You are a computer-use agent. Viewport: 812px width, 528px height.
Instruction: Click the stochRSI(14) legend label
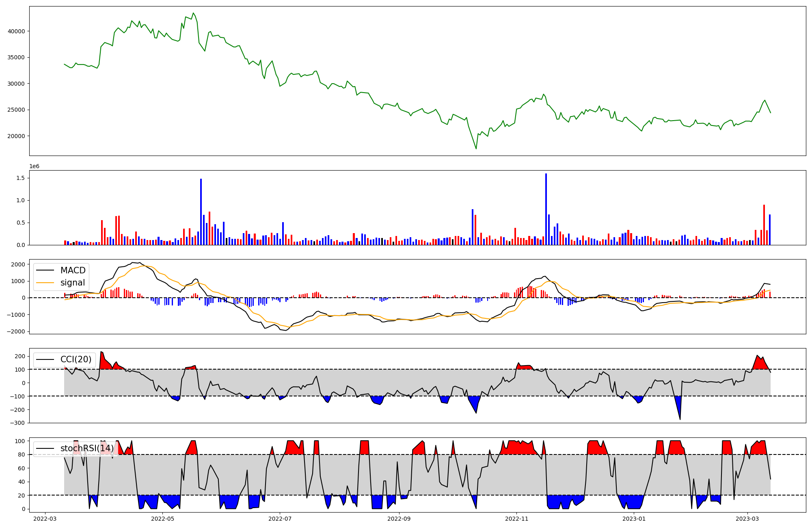point(87,448)
